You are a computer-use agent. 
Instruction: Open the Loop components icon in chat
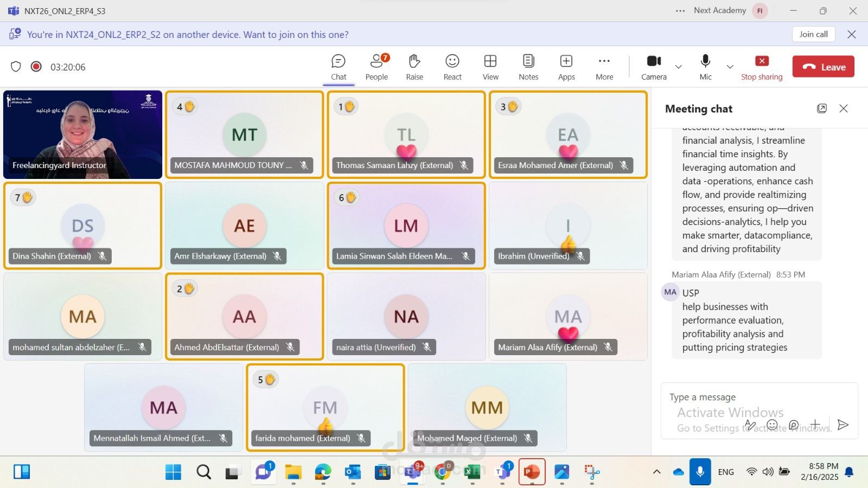[x=794, y=425]
